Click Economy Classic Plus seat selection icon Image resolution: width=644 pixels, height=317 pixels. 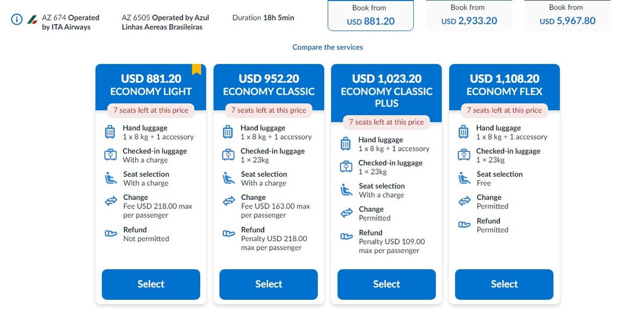tap(346, 190)
